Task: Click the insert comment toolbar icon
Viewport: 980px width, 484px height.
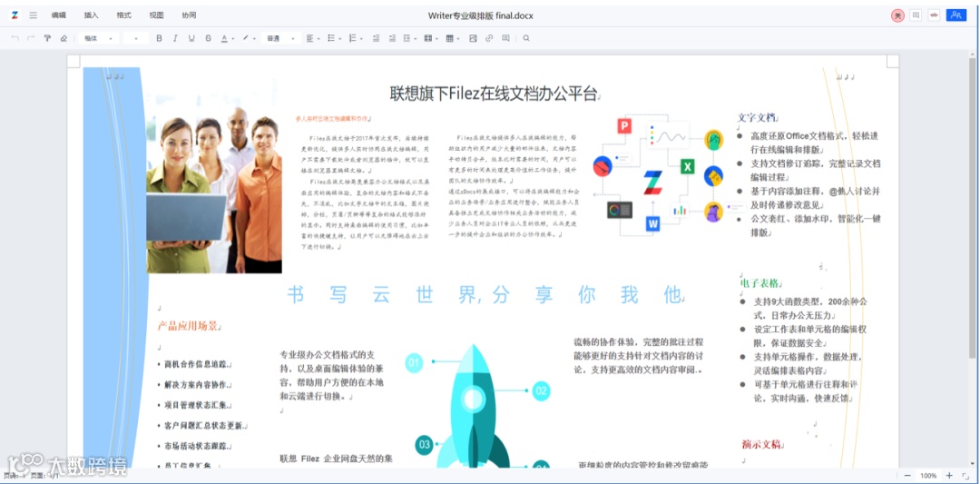Action: [x=505, y=38]
